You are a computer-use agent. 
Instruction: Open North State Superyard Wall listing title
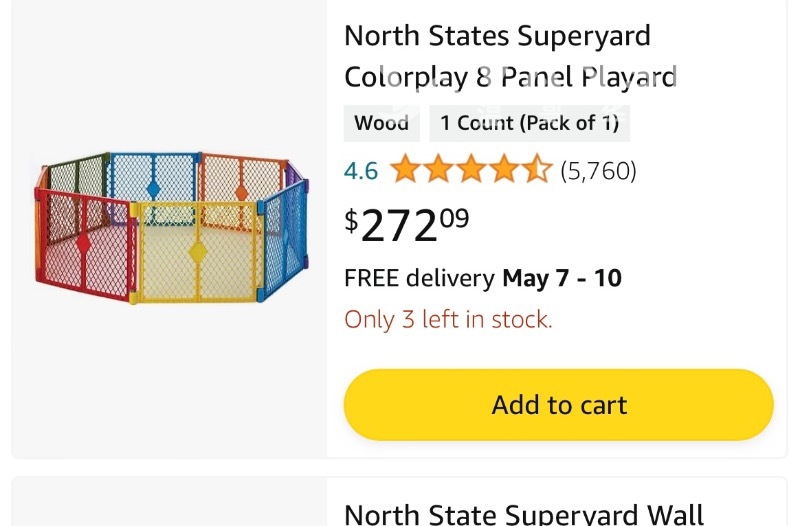(524, 514)
